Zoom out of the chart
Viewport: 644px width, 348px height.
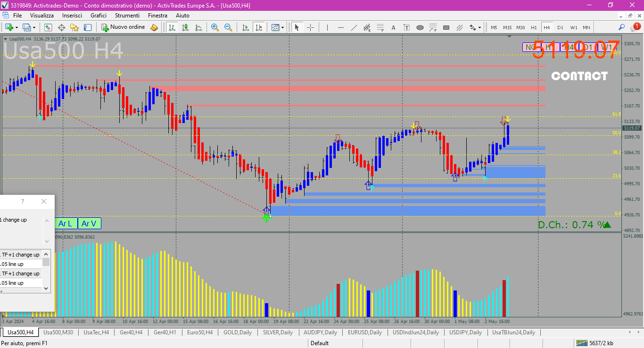228,27
